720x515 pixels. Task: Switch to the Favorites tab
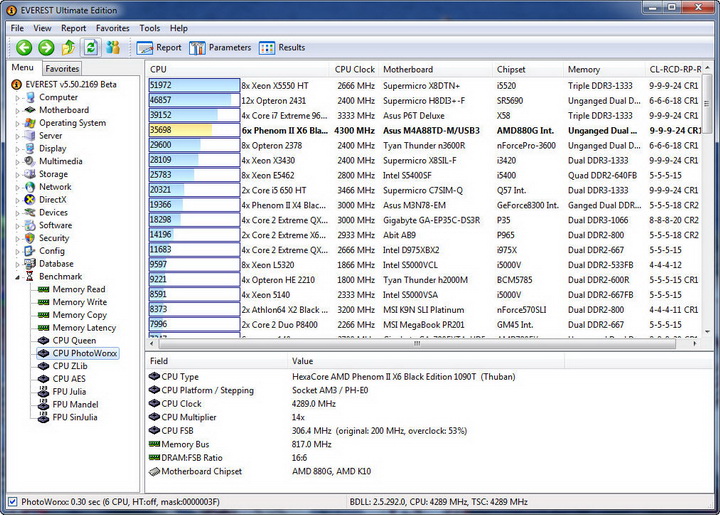[x=62, y=68]
